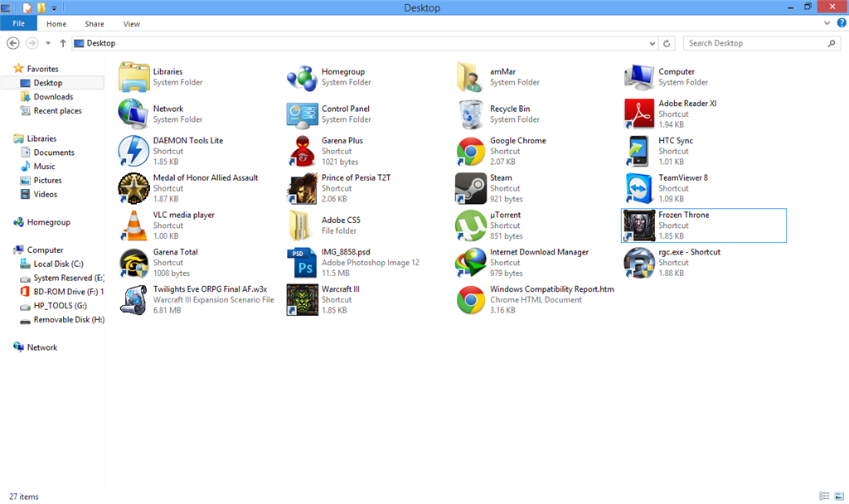849x504 pixels.
Task: Select the Garena Plus shortcut icon
Action: (x=302, y=151)
